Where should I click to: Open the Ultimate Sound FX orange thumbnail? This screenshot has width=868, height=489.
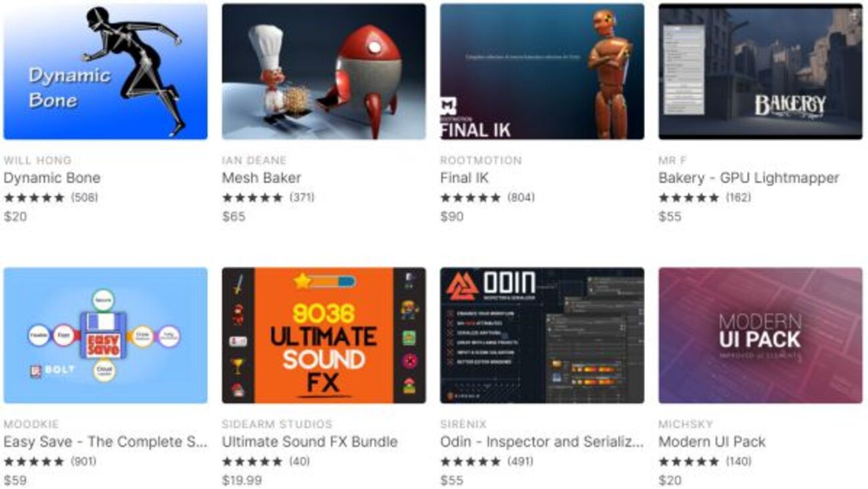point(324,336)
